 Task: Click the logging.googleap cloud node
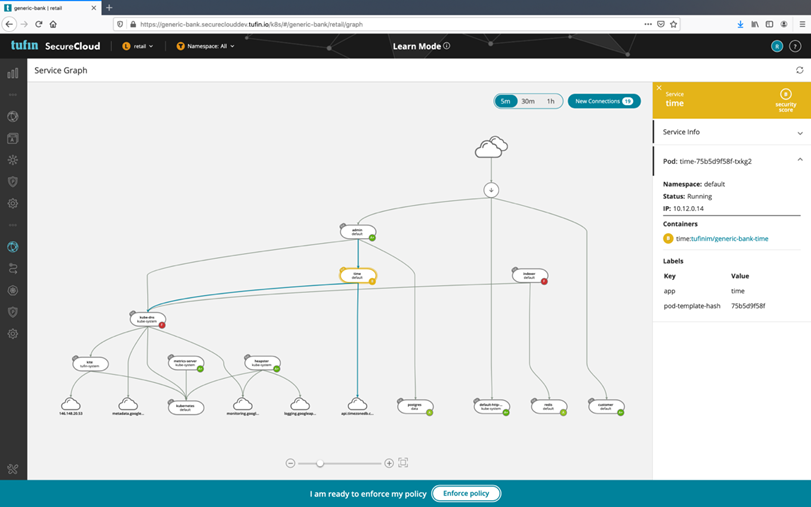300,404
